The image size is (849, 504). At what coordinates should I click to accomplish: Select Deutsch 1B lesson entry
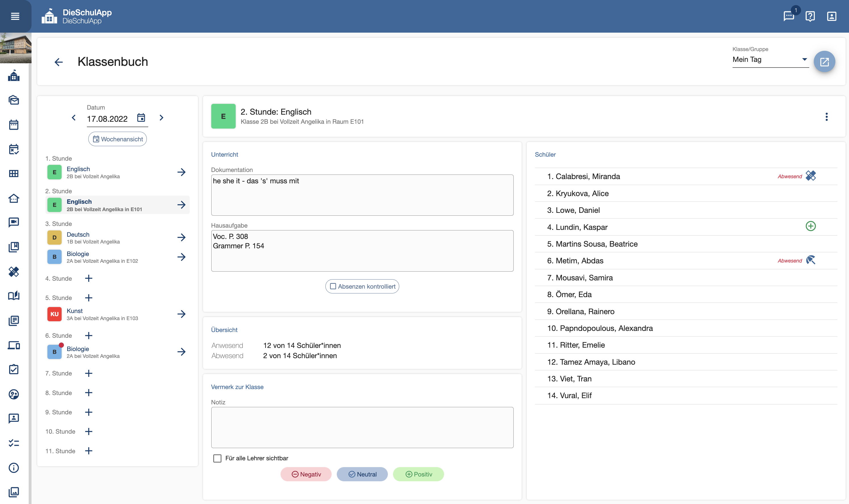118,238
